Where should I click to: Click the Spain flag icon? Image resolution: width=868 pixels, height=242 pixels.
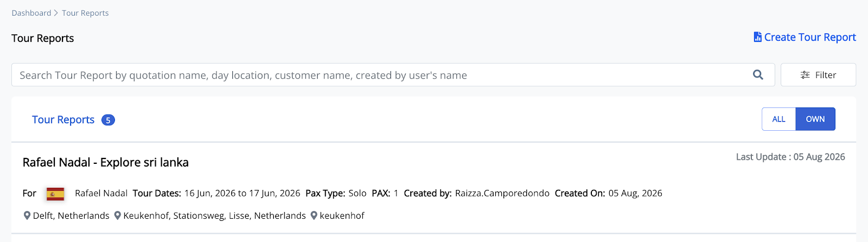55,194
